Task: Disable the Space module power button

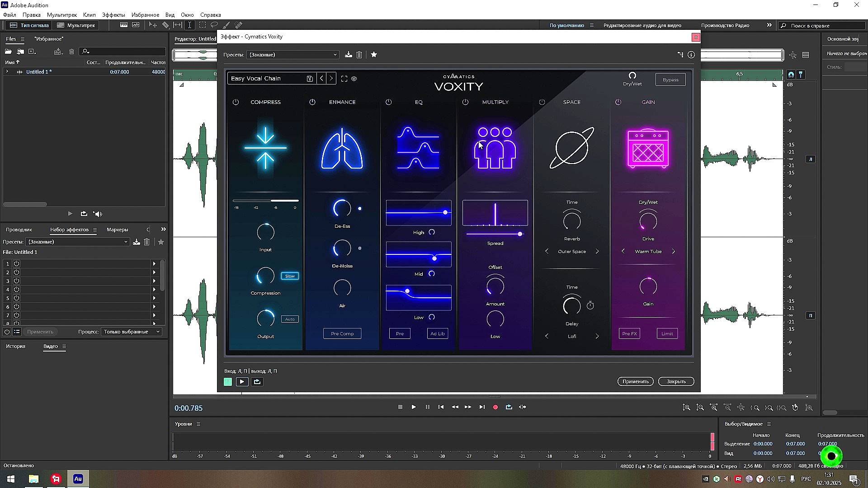Action: (542, 102)
